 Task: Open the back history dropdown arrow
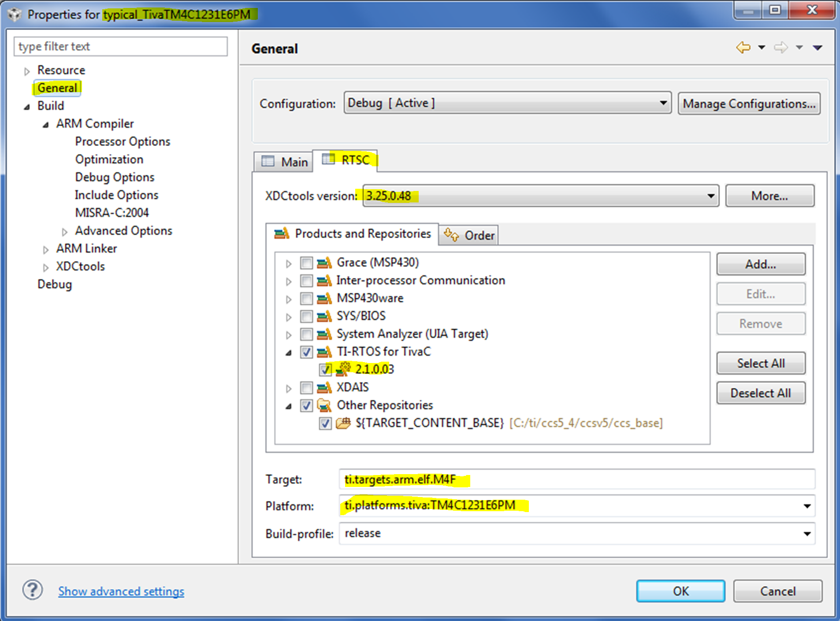coord(762,47)
